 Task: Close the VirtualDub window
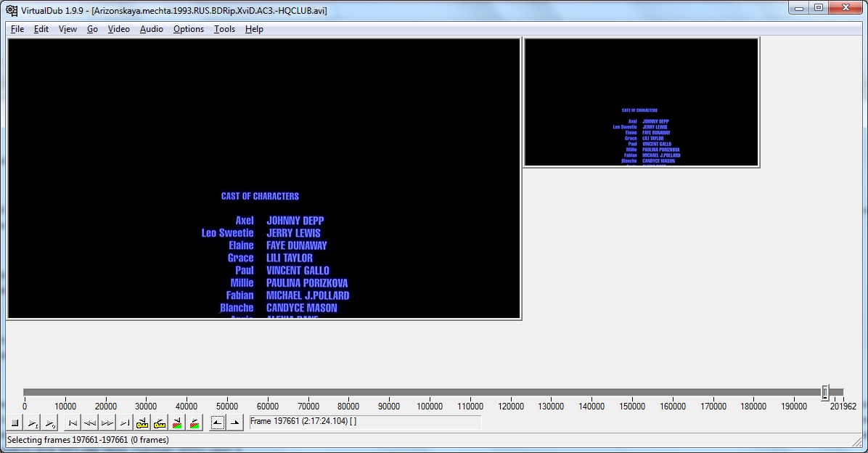(846, 8)
